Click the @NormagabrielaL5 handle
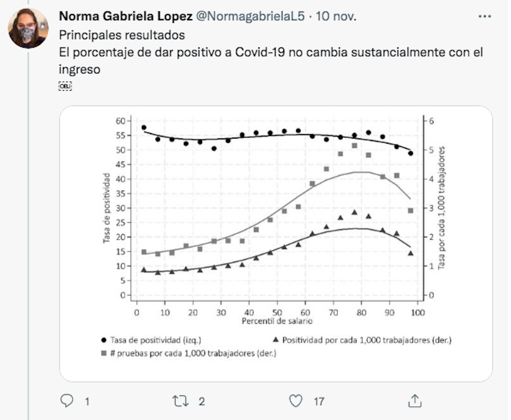The image size is (511, 420). (x=250, y=16)
